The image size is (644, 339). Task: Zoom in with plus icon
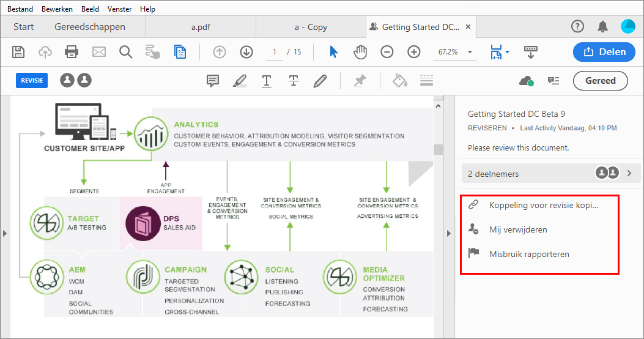click(413, 52)
